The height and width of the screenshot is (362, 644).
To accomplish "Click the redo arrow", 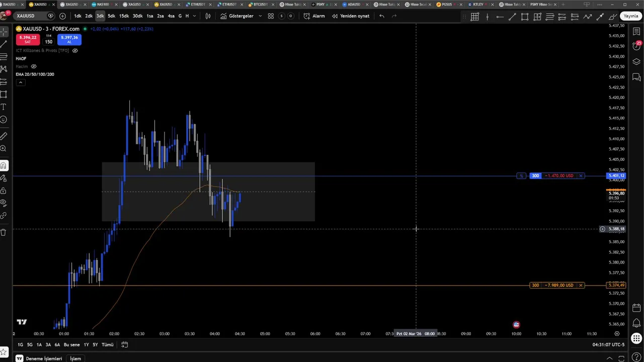I will 394,16.
